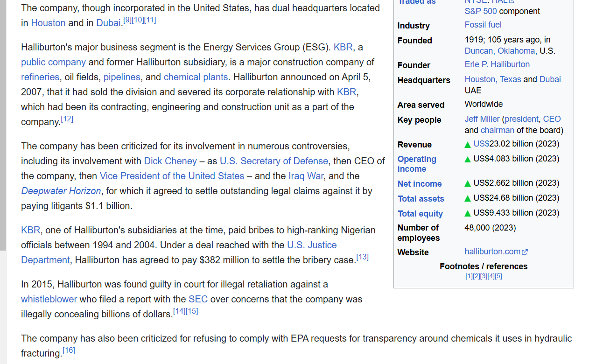The image size is (589, 364).
Task: Jump to infobox footnote [3]
Action: pyautogui.click(x=484, y=276)
